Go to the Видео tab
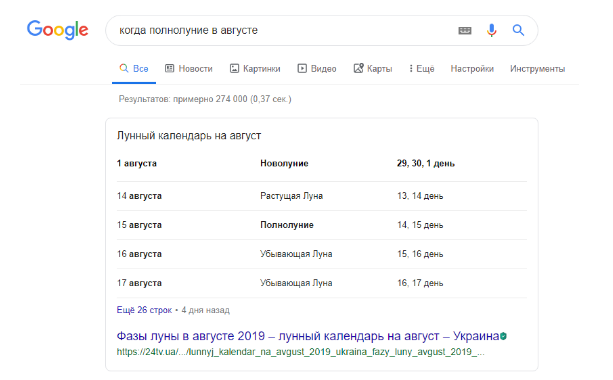Screen dimensions: 613x380 pyautogui.click(x=317, y=69)
